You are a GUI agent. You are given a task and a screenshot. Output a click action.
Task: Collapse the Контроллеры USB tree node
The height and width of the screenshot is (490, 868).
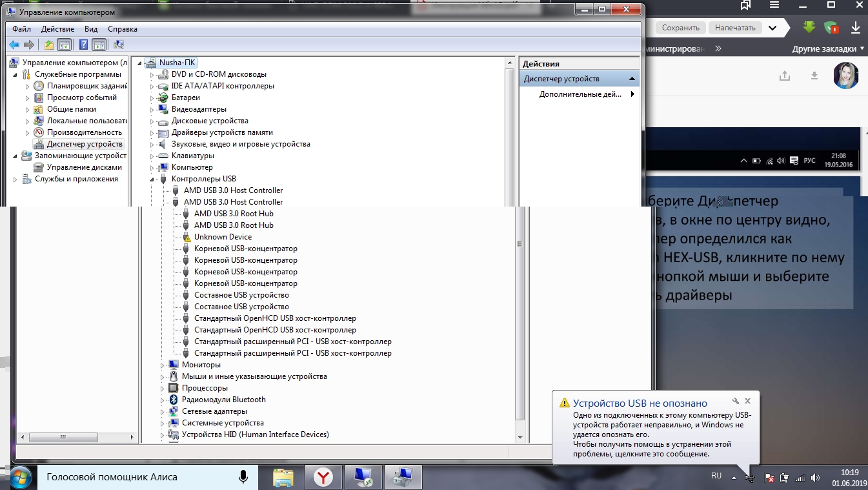[x=153, y=179]
